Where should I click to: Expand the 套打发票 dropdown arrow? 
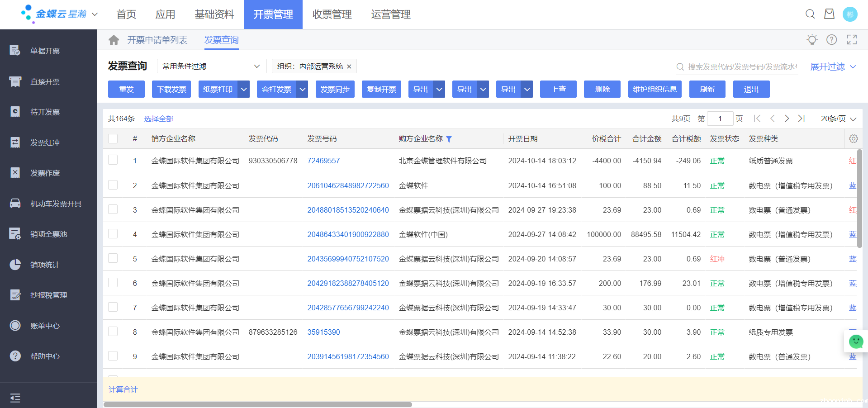coord(302,89)
